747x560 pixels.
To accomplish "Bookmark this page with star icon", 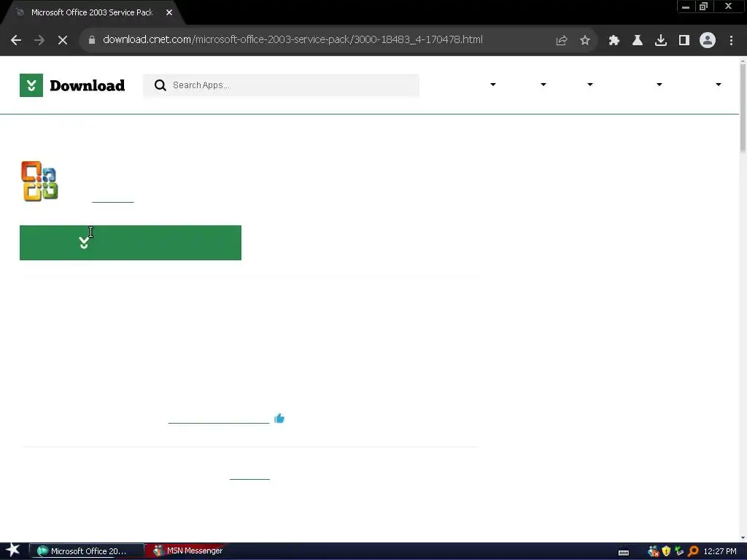I will (x=585, y=41).
